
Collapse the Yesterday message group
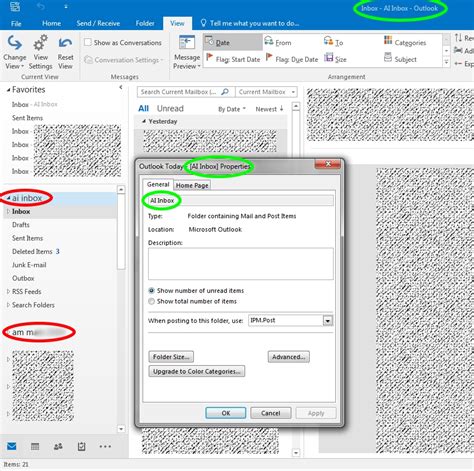[x=144, y=121]
